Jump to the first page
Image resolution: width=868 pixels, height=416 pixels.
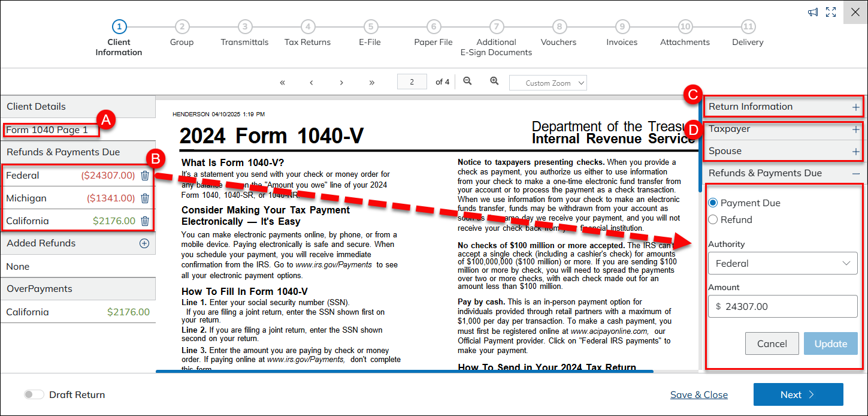point(282,83)
